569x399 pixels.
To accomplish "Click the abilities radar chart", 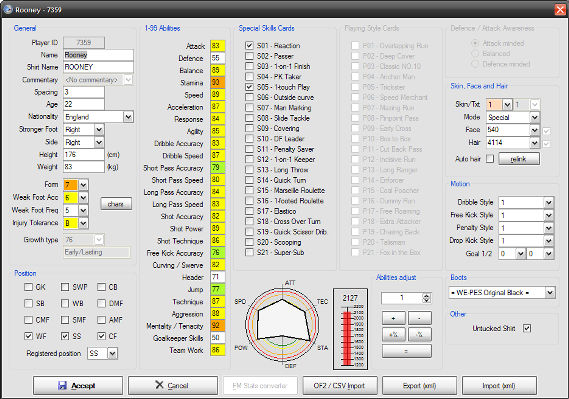I will coord(282,324).
